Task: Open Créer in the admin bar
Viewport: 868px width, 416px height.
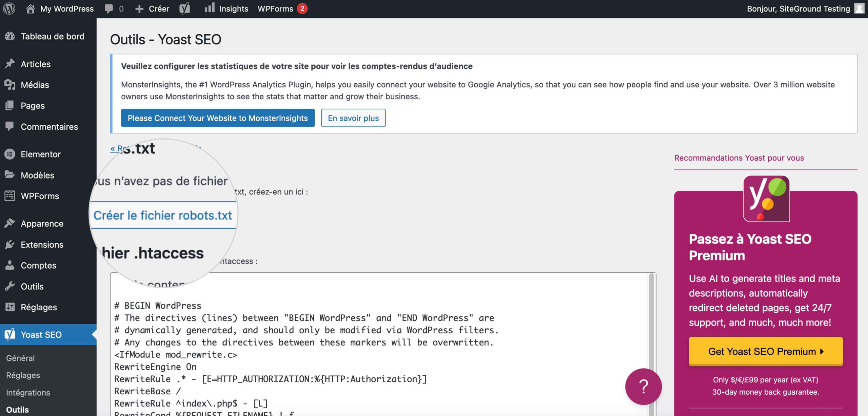Action: tap(152, 9)
